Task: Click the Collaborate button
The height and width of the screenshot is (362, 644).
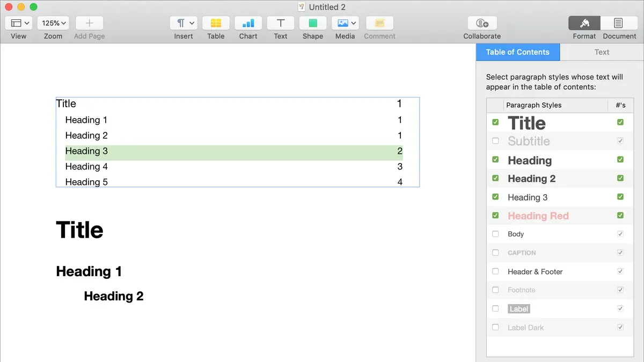Action: (x=482, y=23)
